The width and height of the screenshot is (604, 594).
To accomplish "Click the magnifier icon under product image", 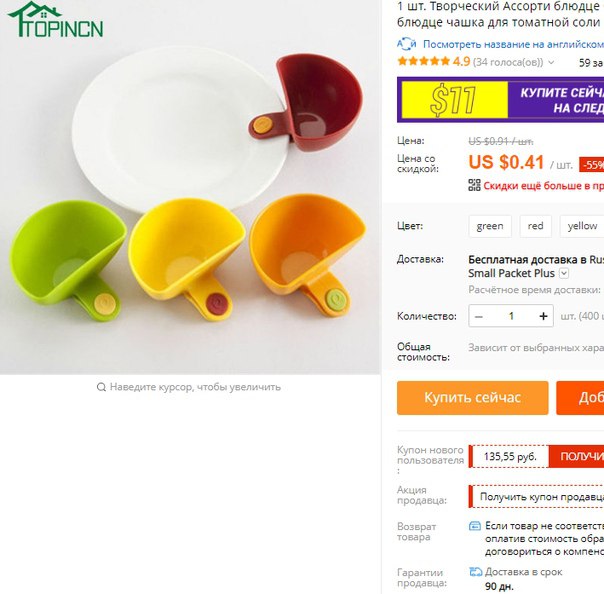I will coord(101,387).
